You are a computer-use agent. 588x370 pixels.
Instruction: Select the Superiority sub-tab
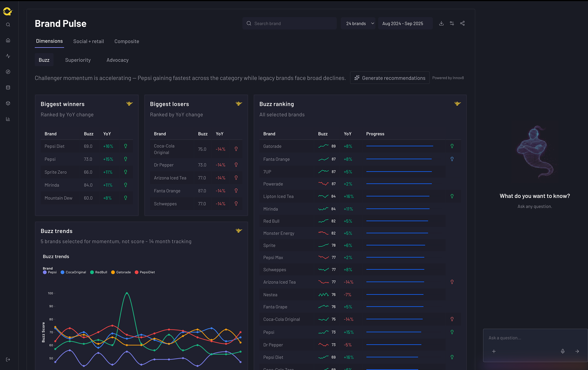coord(78,60)
